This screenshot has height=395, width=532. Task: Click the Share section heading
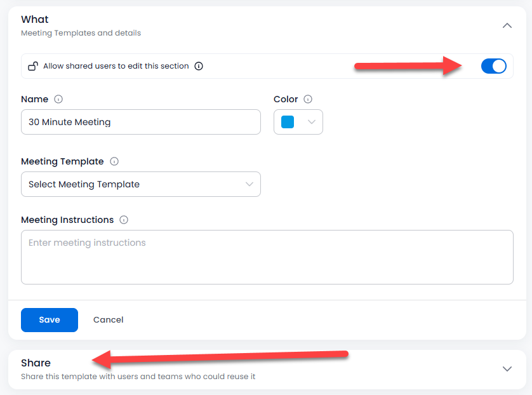36,363
